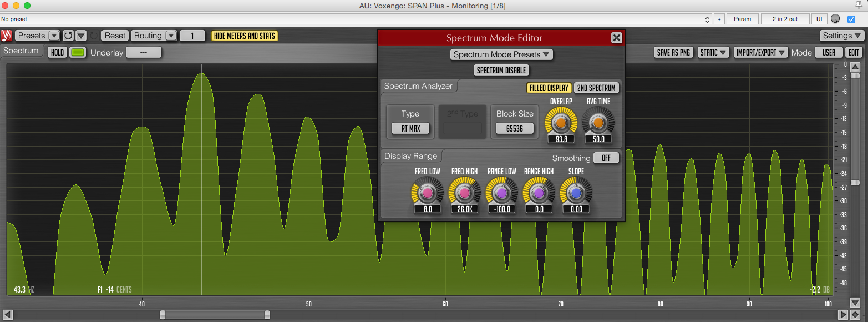The height and width of the screenshot is (322, 868).
Task: Open the No preset selector
Action: click(x=356, y=19)
